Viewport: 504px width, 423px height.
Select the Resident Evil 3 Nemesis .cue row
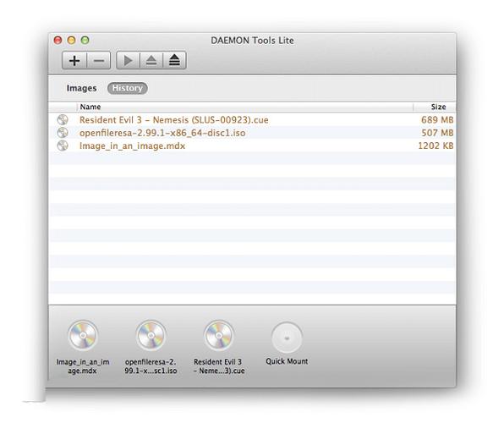(x=252, y=119)
